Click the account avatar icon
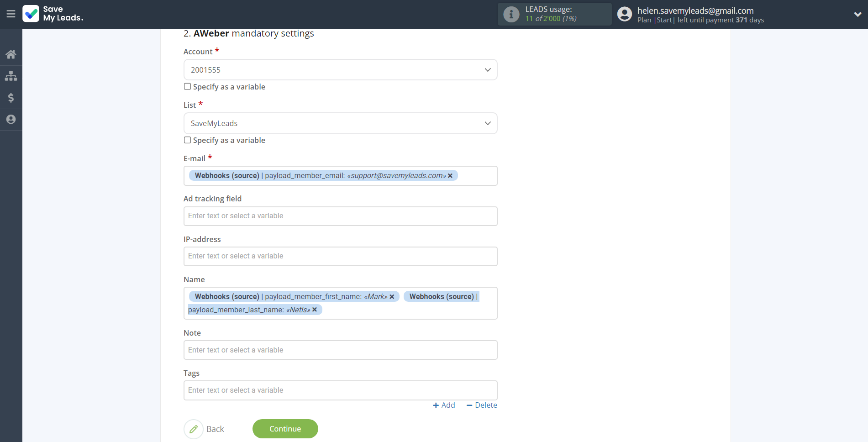 625,14
